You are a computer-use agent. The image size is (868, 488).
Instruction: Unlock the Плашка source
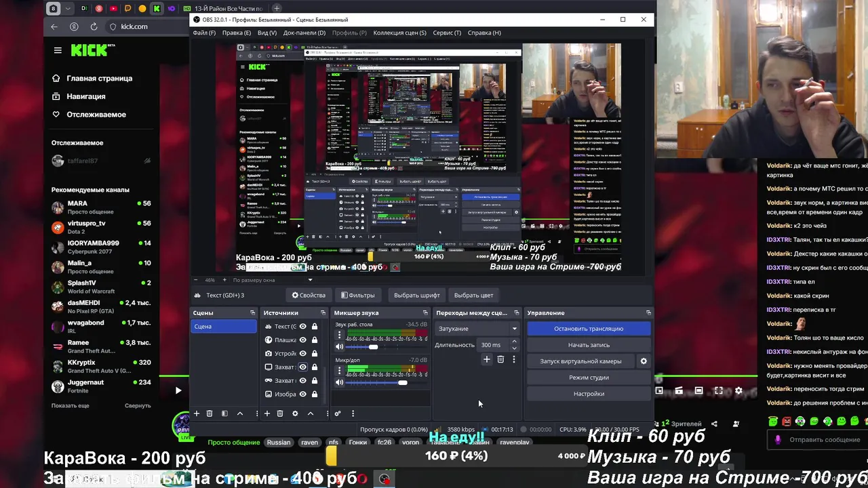click(314, 340)
